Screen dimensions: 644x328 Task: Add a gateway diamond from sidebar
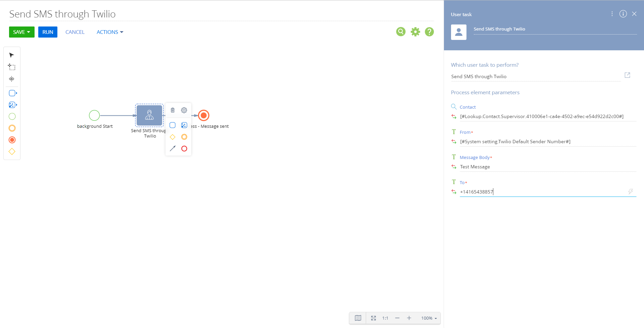tap(12, 151)
